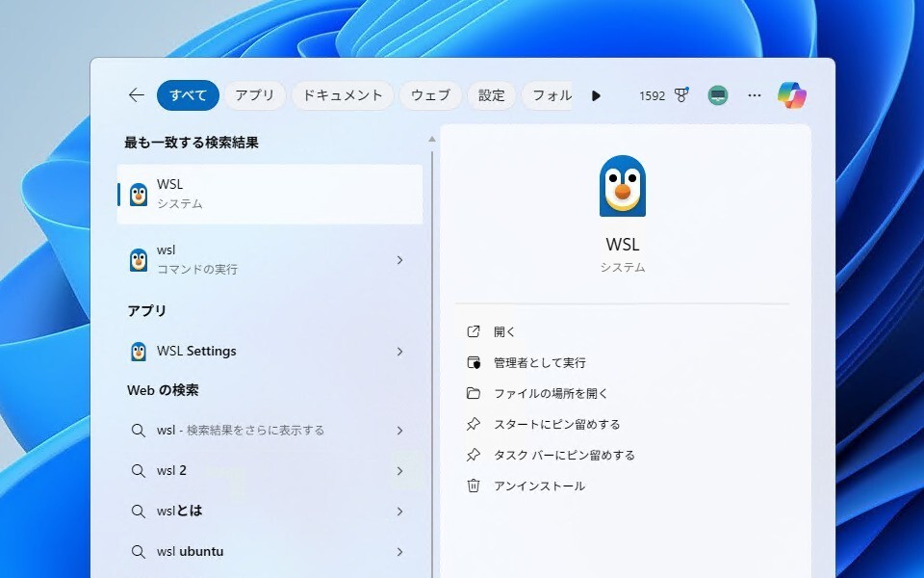Click the pin icon beside タスク バーにピン留めする

[474, 454]
